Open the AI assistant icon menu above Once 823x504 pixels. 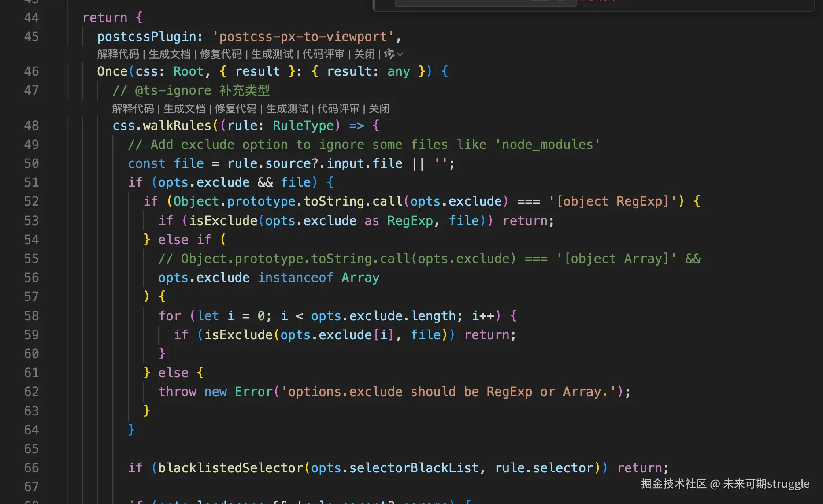click(393, 54)
